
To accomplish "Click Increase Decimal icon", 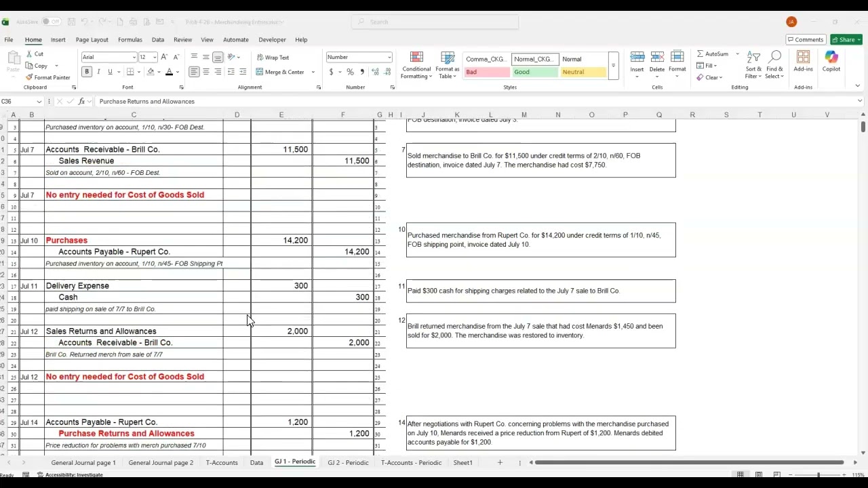I will click(x=375, y=72).
